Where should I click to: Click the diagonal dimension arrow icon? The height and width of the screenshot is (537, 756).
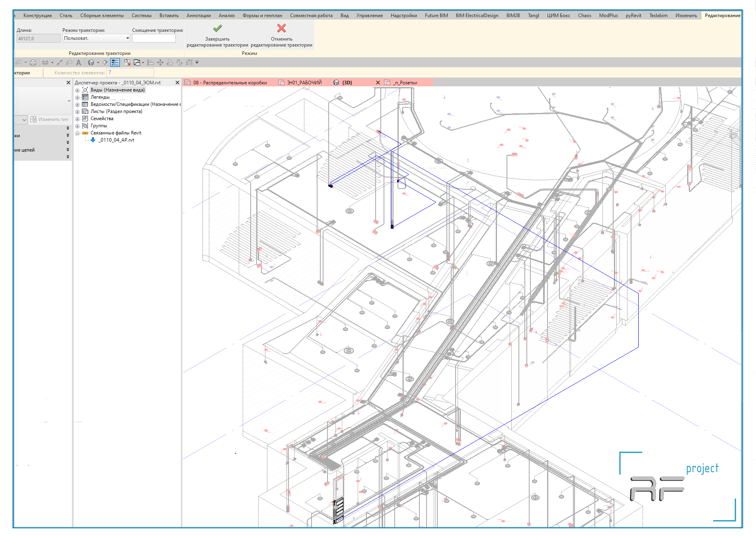click(x=60, y=62)
